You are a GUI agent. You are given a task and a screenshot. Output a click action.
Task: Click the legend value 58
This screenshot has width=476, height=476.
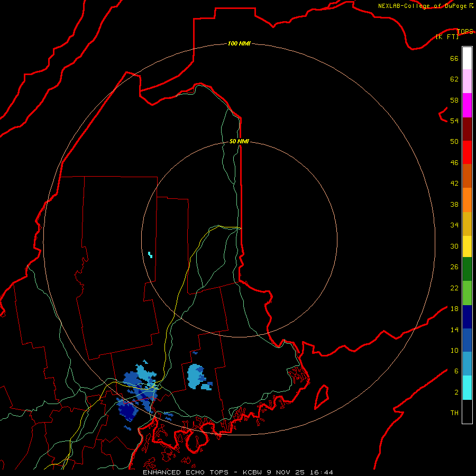tap(454, 100)
